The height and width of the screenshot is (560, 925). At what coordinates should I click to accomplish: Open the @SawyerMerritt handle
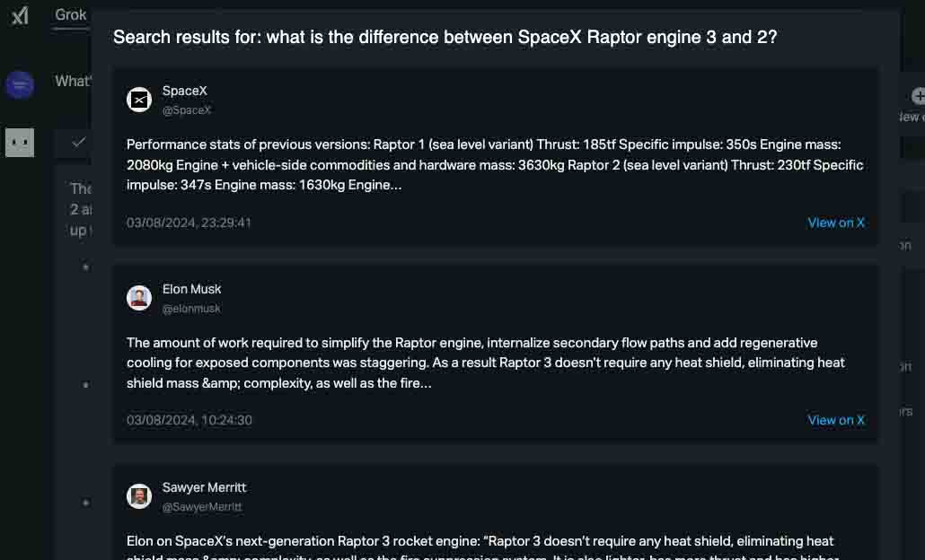[x=202, y=507]
